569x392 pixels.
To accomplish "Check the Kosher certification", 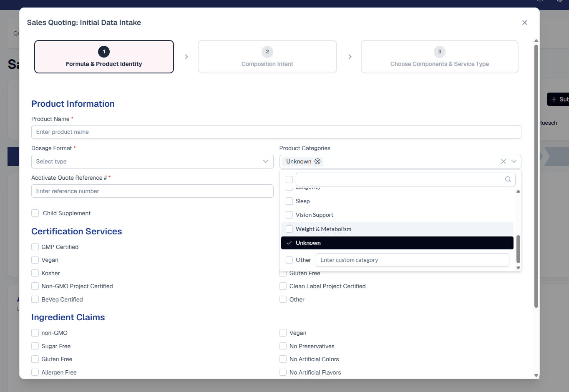I will point(35,273).
